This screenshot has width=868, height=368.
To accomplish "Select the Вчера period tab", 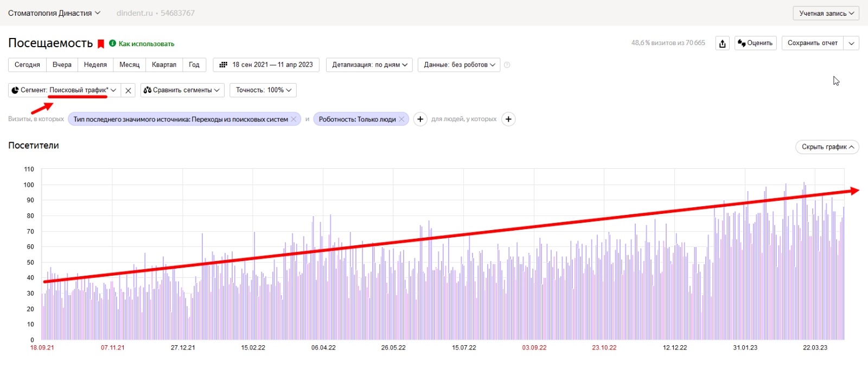I will [x=62, y=65].
